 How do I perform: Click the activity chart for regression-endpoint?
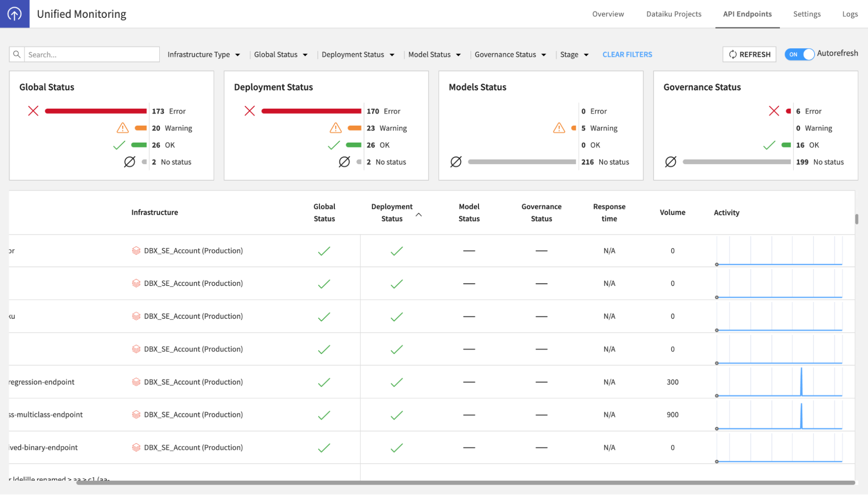tap(779, 382)
